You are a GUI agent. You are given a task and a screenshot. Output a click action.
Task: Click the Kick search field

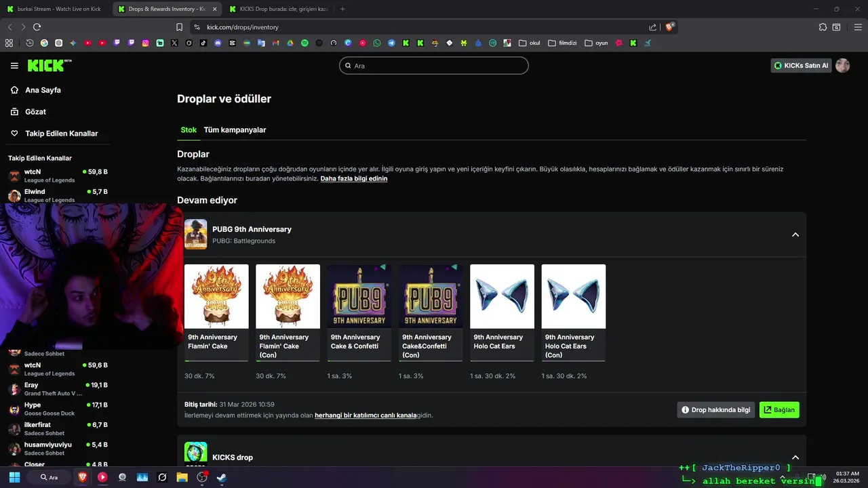pyautogui.click(x=434, y=66)
